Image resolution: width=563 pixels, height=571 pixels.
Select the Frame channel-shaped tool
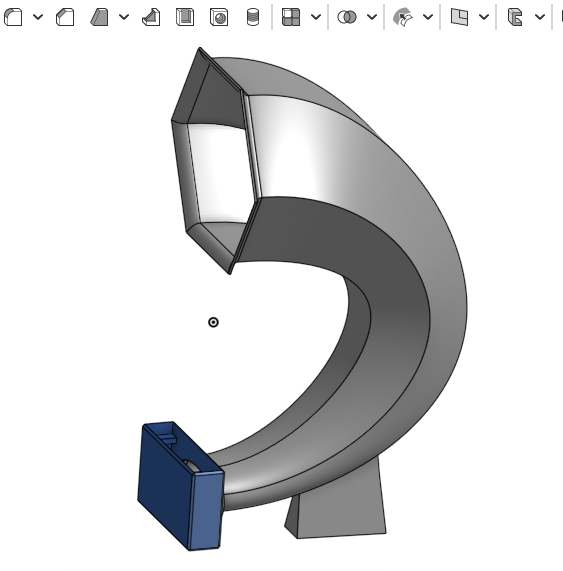[x=515, y=17]
